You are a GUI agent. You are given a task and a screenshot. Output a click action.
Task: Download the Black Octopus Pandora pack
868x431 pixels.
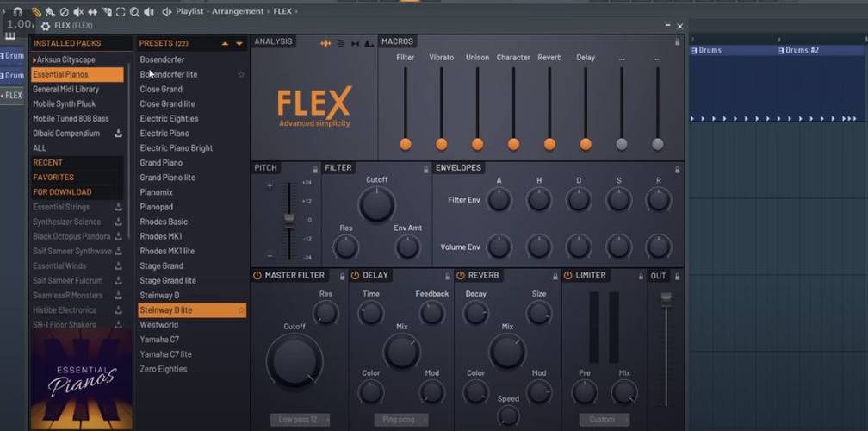click(118, 236)
